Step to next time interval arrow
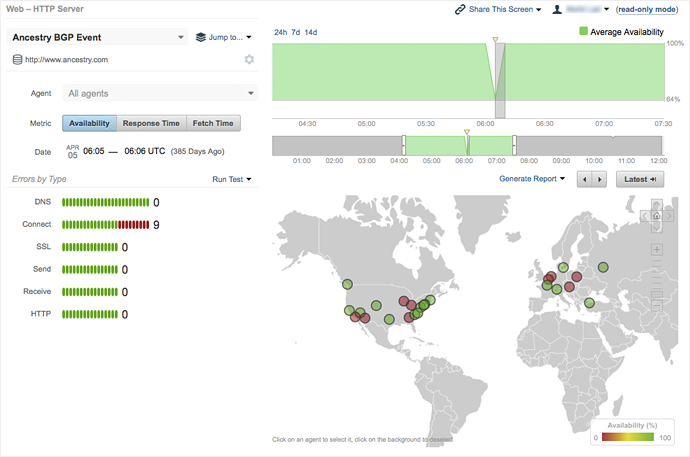The height and width of the screenshot is (457, 690). (x=599, y=179)
